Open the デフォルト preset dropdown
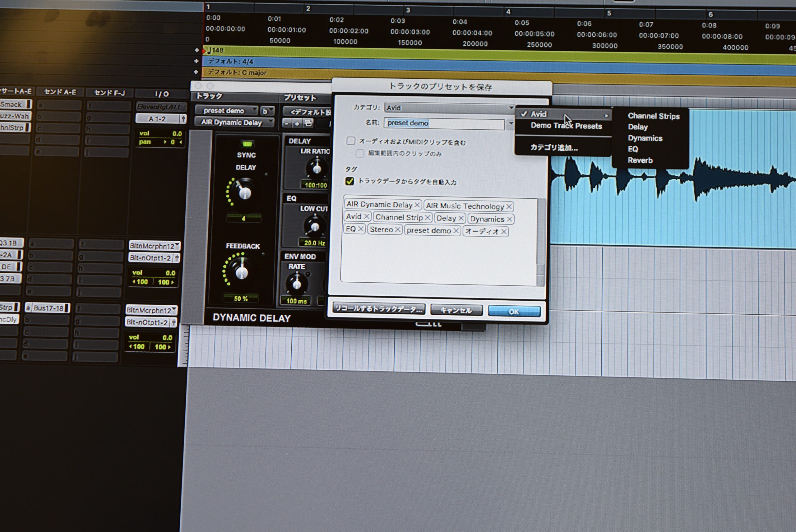The height and width of the screenshot is (532, 796). tap(307, 112)
